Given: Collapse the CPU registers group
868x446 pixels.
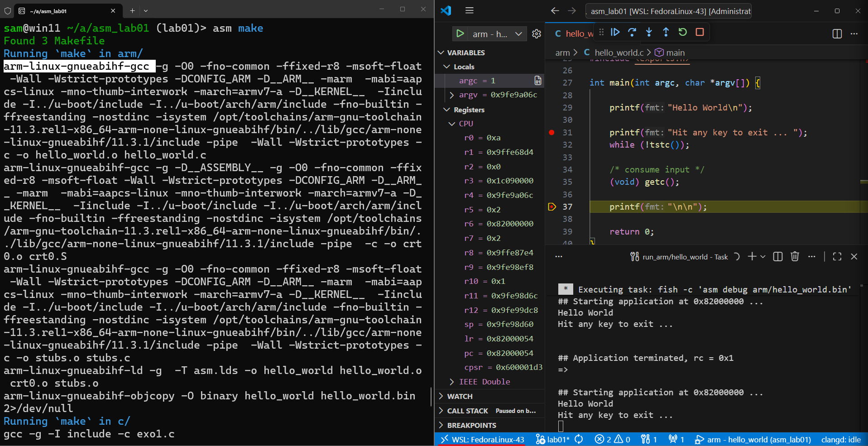Looking at the screenshot, I should [x=451, y=123].
